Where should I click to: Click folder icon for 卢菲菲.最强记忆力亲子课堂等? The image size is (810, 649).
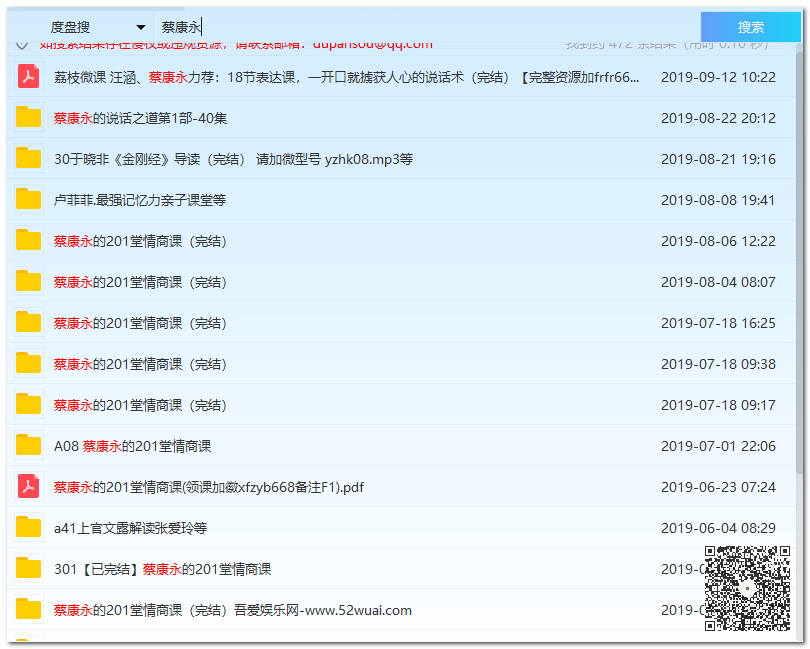click(28, 199)
